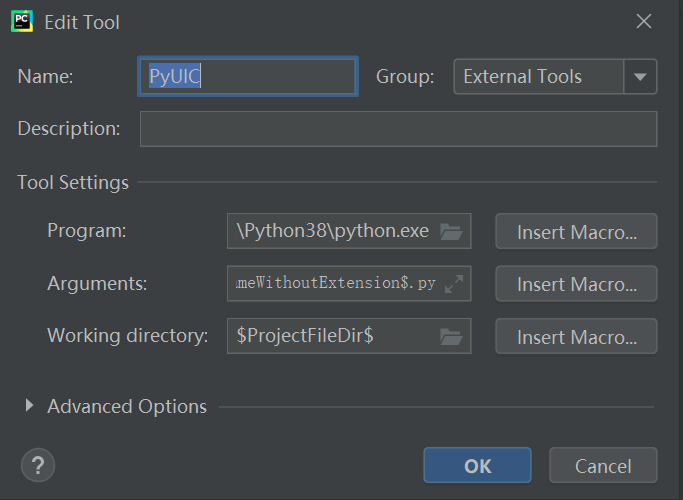Browse for Program file with folder icon
The height and width of the screenshot is (500, 683).
[451, 231]
